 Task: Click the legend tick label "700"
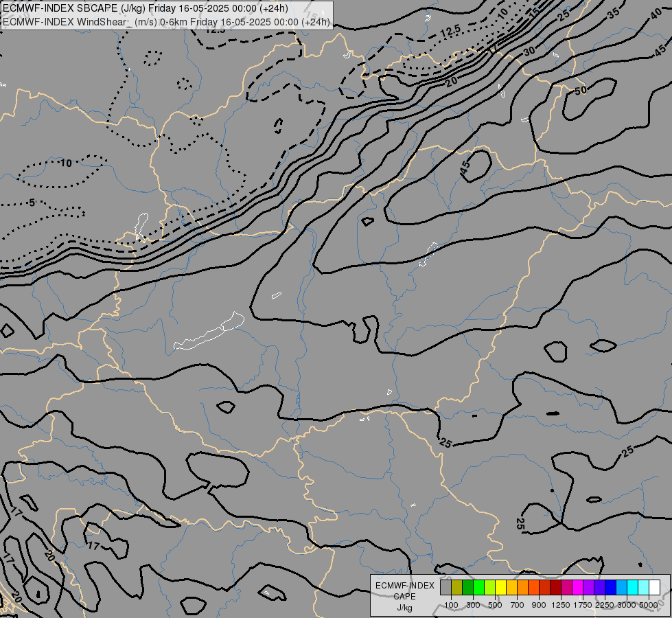click(518, 605)
